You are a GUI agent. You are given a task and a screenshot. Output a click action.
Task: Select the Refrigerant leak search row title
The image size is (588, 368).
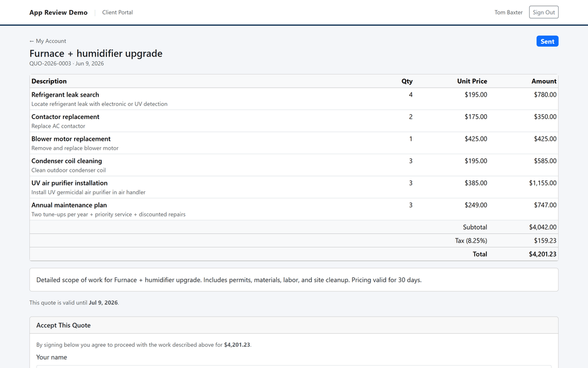click(65, 95)
